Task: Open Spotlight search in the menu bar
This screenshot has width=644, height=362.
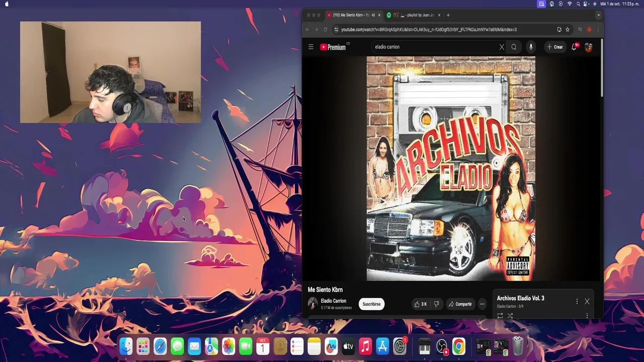Action: (578, 4)
